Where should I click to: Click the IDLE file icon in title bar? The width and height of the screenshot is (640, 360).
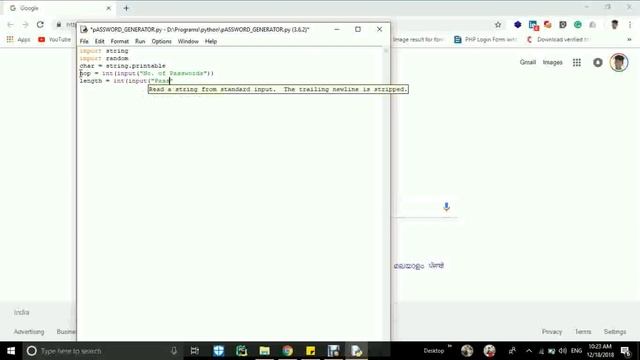tap(84, 29)
